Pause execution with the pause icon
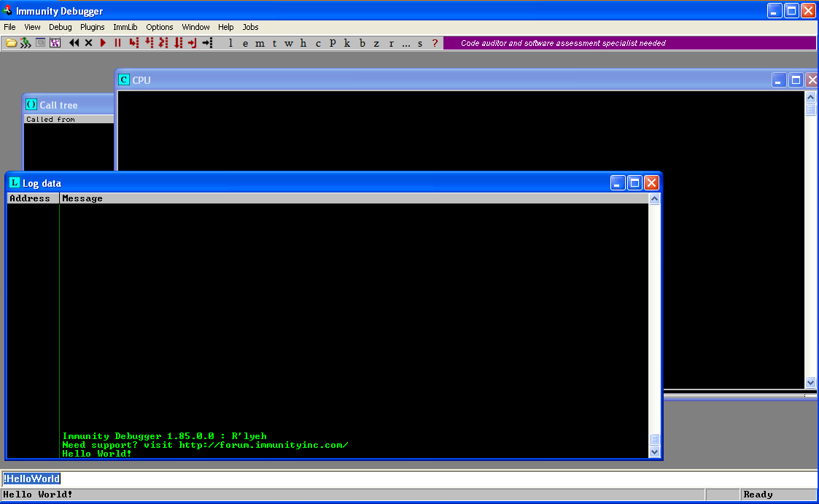This screenshot has height=504, width=819. point(117,42)
